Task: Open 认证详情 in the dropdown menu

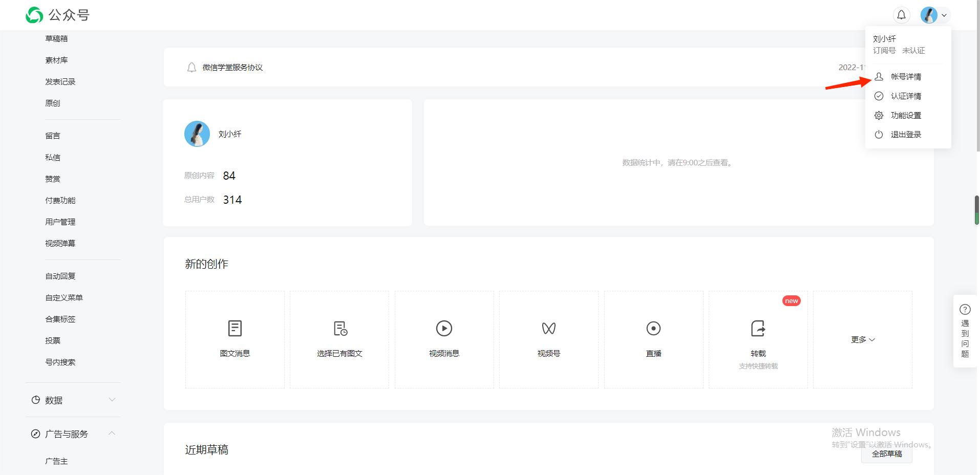Action: click(905, 96)
